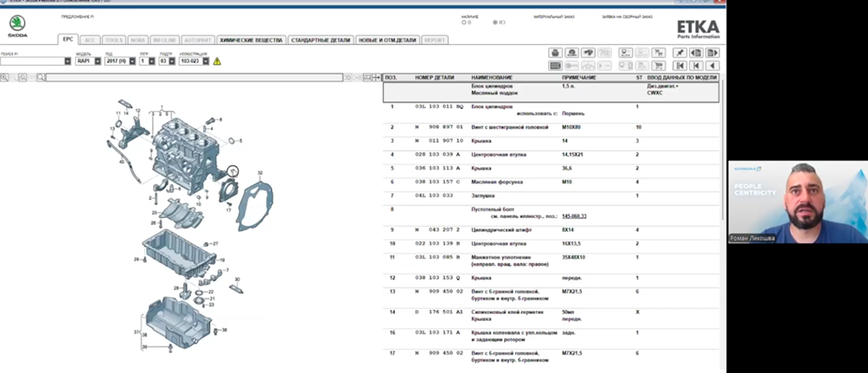The image size is (868, 373).
Task: Click the next page icon in toolbar
Action: [713, 53]
